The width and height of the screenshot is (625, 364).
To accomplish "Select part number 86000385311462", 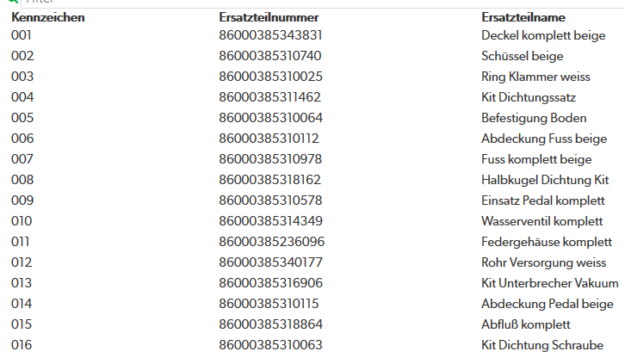I will [x=269, y=97].
